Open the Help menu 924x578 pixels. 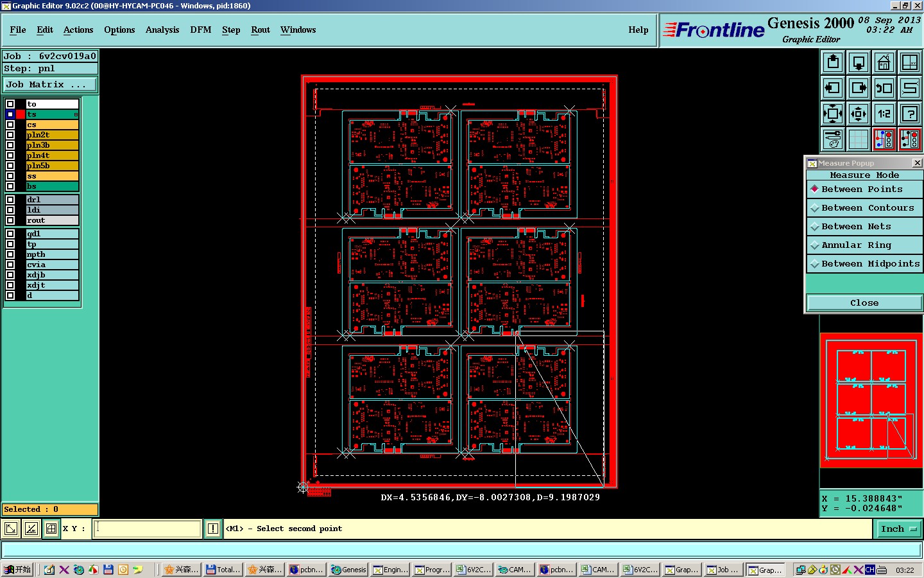(638, 30)
